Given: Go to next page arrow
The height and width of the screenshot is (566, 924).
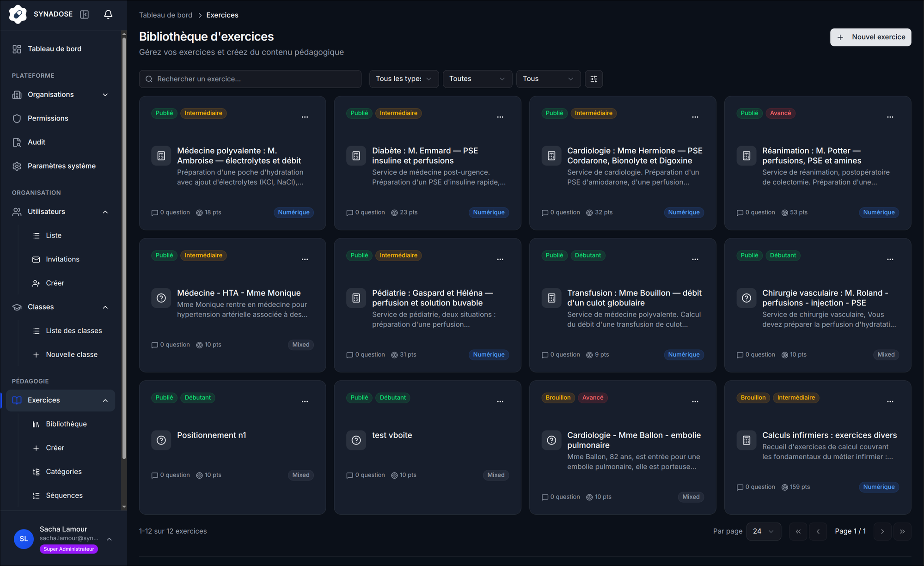Looking at the screenshot, I should coord(882,531).
